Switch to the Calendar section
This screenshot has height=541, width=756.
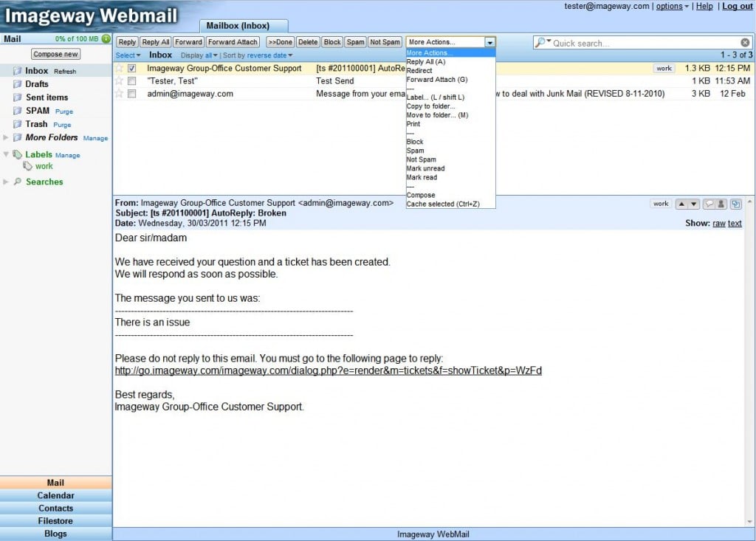click(x=55, y=495)
